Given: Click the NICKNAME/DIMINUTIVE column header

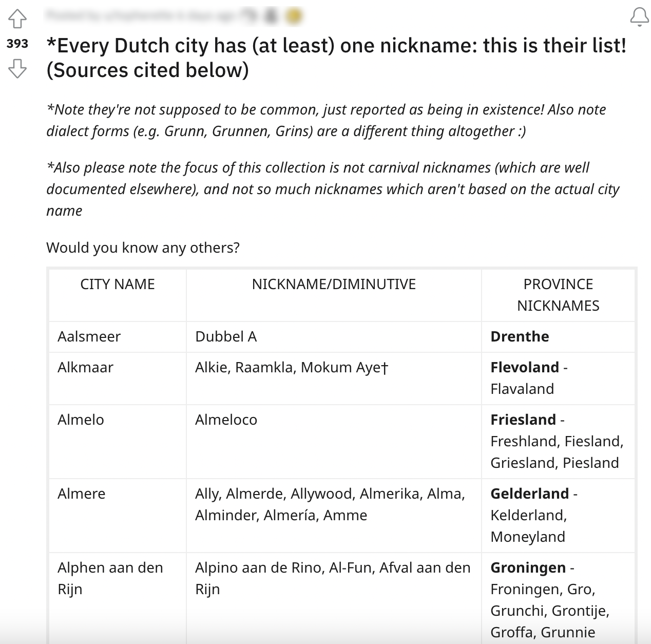Looking at the screenshot, I should pos(334,284).
